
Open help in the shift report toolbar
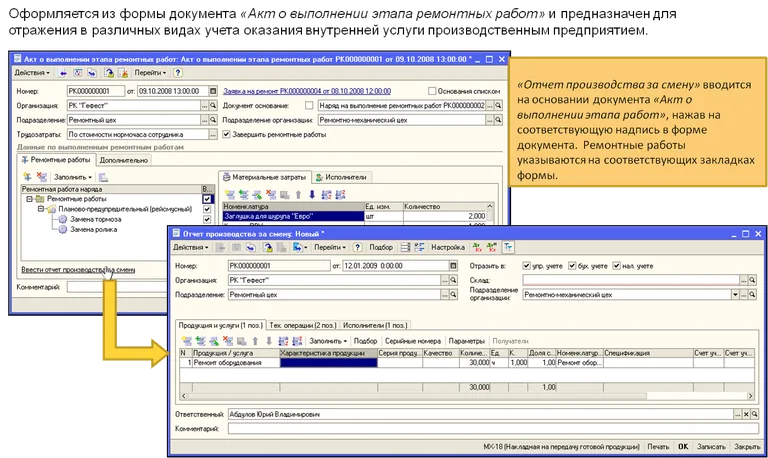[358, 247]
